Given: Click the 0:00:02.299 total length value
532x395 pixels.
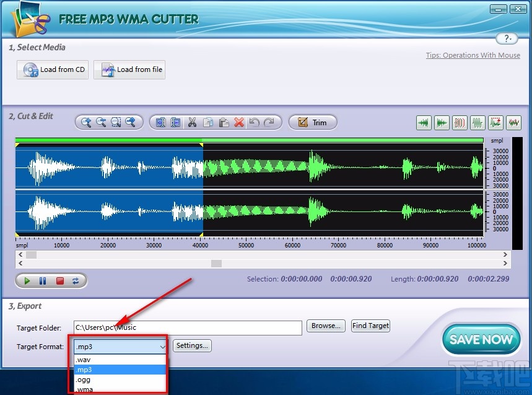Looking at the screenshot, I should pyautogui.click(x=489, y=279).
